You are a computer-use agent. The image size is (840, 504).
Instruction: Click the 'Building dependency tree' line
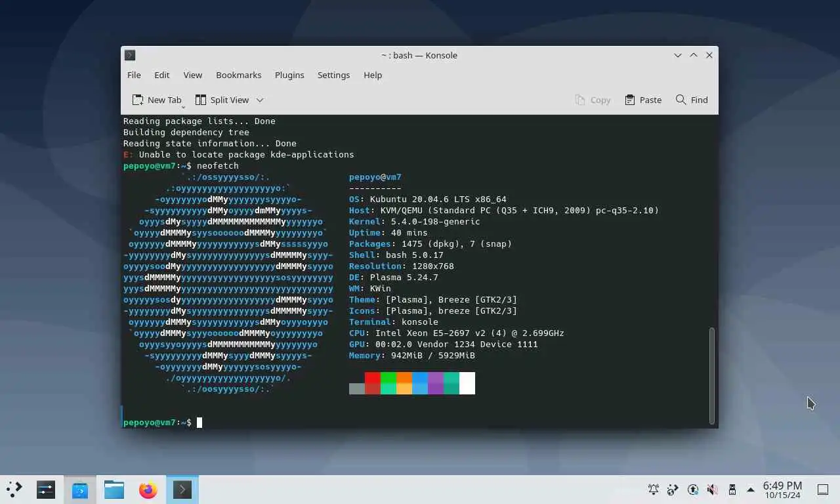pyautogui.click(x=186, y=133)
